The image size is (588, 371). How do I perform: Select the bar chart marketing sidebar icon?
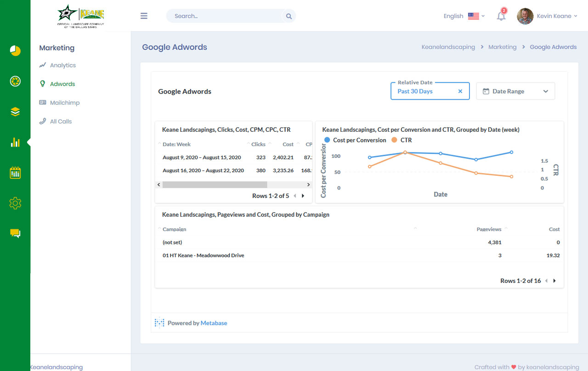[x=15, y=142]
